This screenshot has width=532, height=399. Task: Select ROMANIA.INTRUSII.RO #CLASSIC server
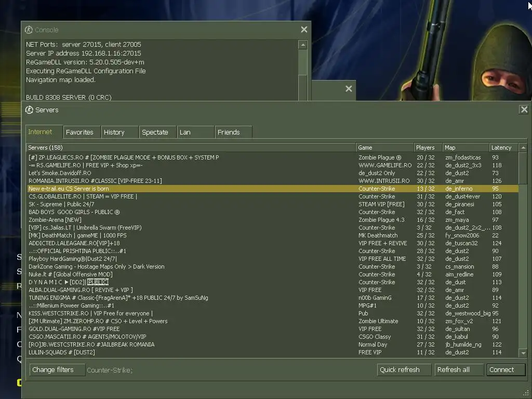point(273,181)
